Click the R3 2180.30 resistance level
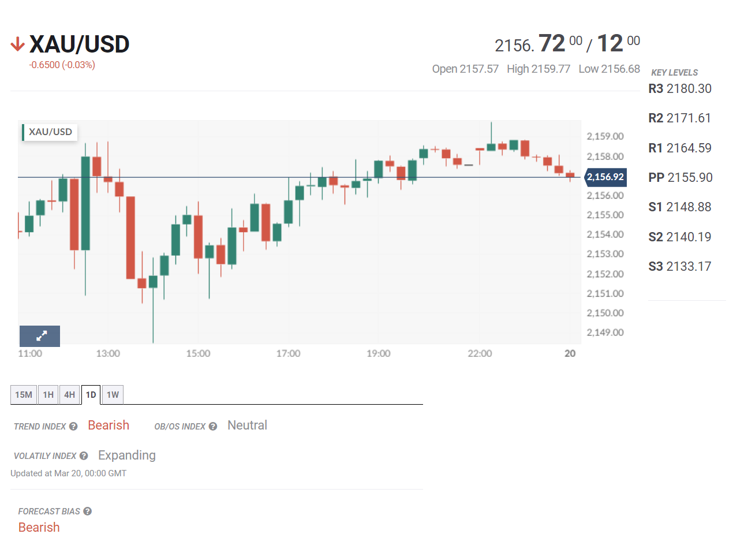733x560 pixels. 679,89
